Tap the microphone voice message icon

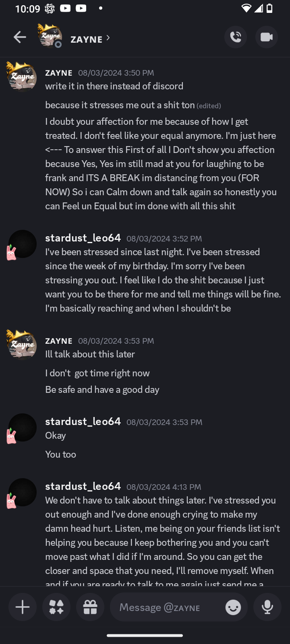267,607
